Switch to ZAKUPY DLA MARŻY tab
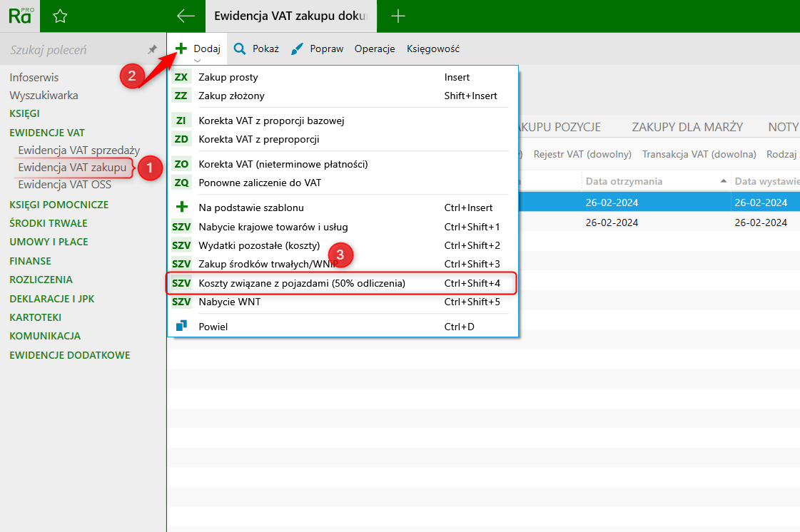Image resolution: width=800 pixels, height=532 pixels. coord(687,127)
